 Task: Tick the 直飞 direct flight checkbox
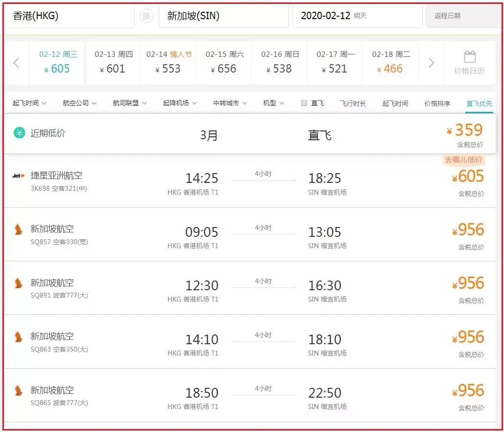(304, 103)
